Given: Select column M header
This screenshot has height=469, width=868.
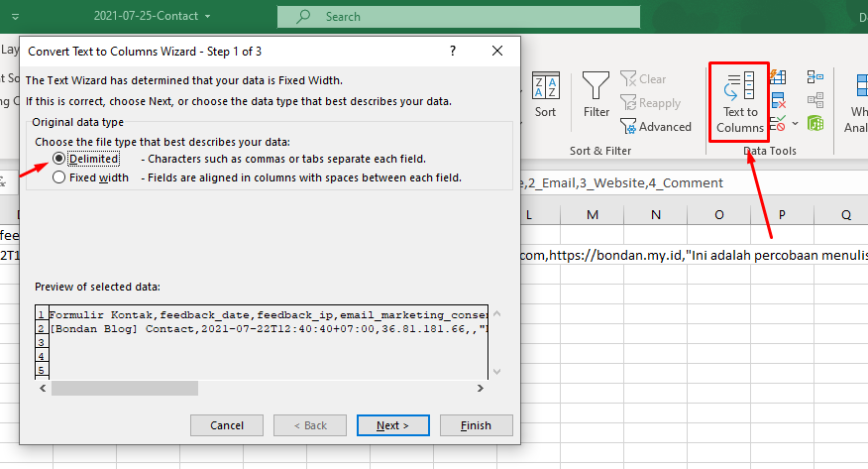Looking at the screenshot, I should coord(593,215).
